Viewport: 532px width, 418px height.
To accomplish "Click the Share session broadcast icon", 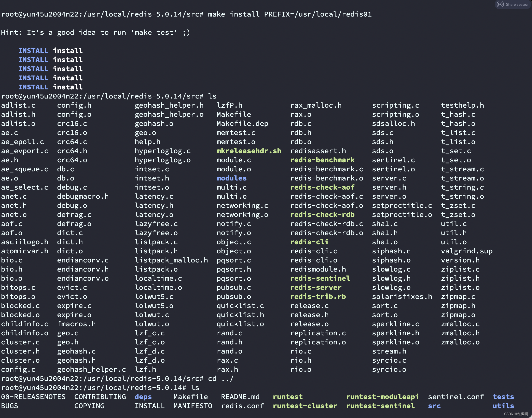I will [x=500, y=4].
